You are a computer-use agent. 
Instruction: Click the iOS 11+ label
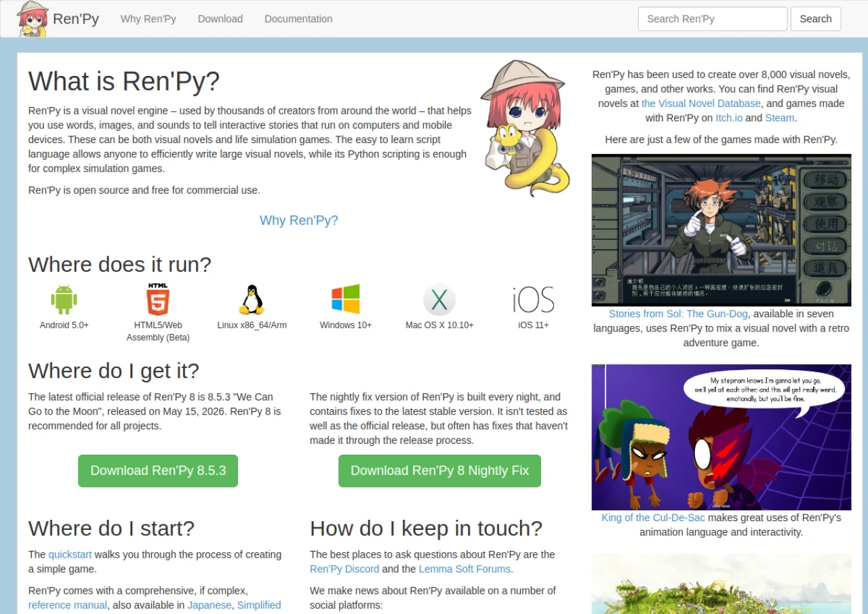[534, 325]
